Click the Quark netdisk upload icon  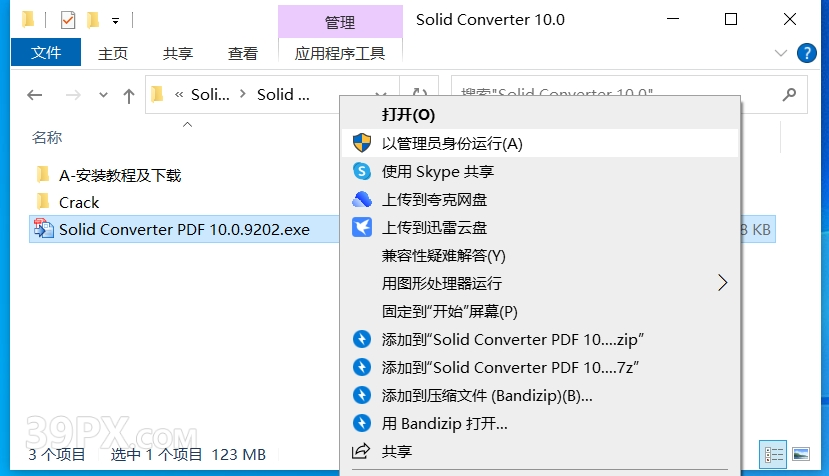tap(362, 199)
